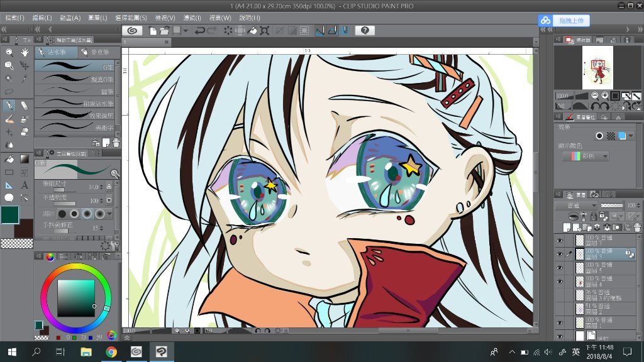644x362 pixels.
Task: Select the Balloon tool
Action: [9, 198]
